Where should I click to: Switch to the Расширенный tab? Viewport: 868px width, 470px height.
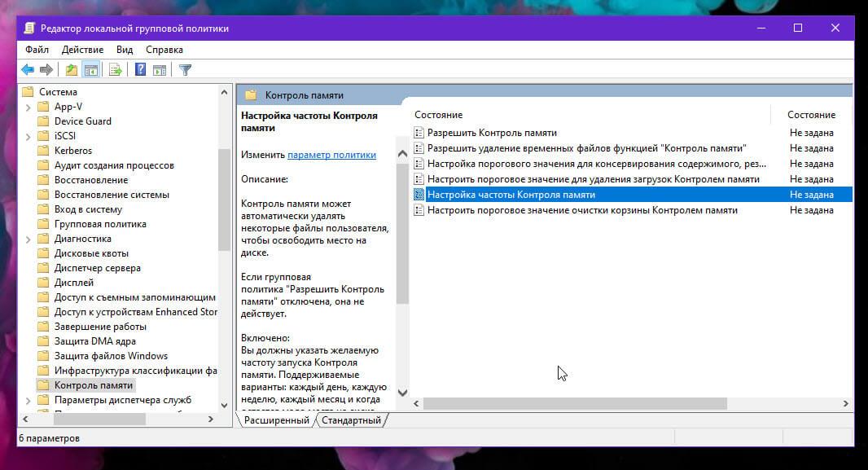point(276,420)
